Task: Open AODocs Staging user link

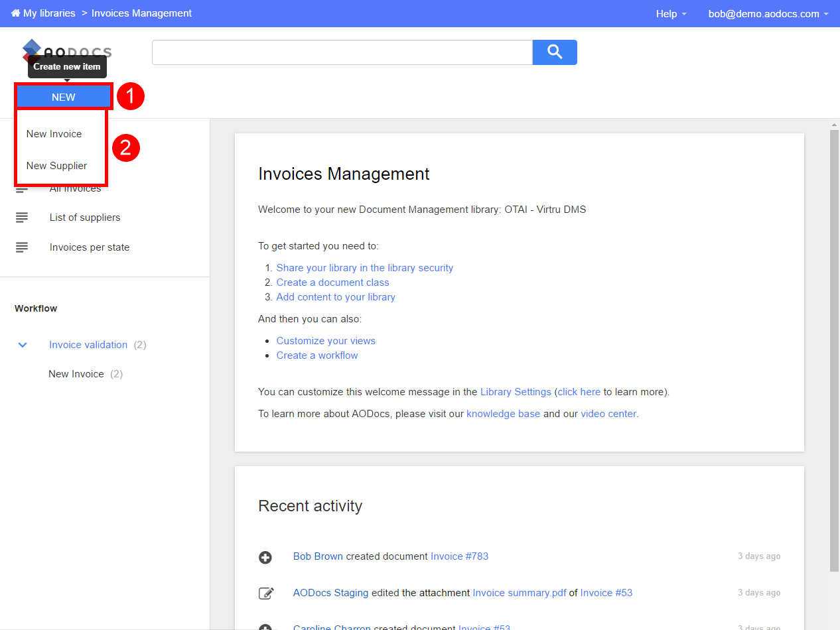Action: coord(331,593)
